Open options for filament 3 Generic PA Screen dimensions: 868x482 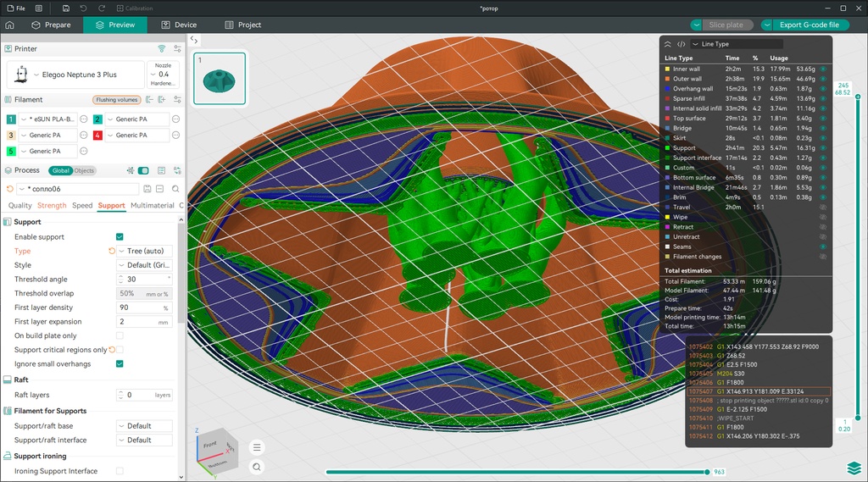pos(84,135)
